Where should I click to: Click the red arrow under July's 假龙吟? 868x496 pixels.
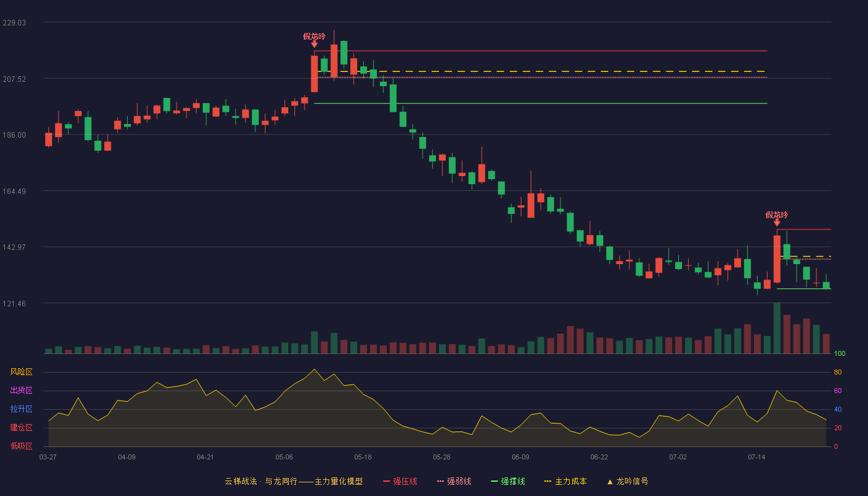point(777,223)
